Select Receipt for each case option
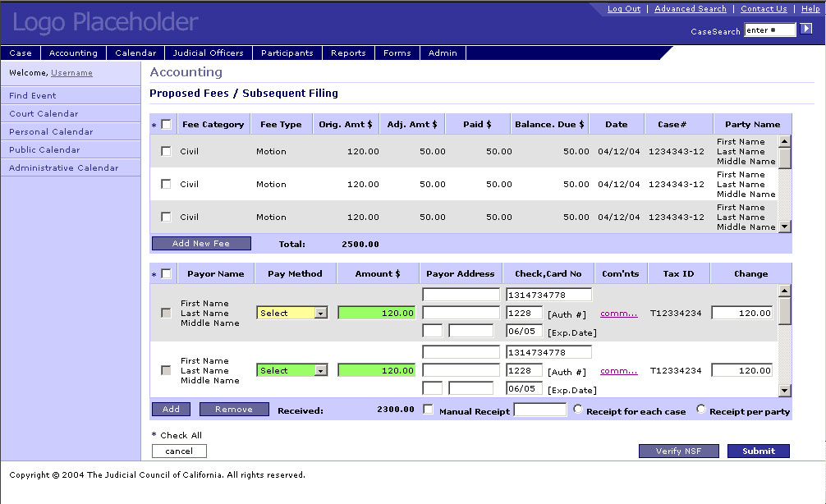 pyautogui.click(x=578, y=409)
